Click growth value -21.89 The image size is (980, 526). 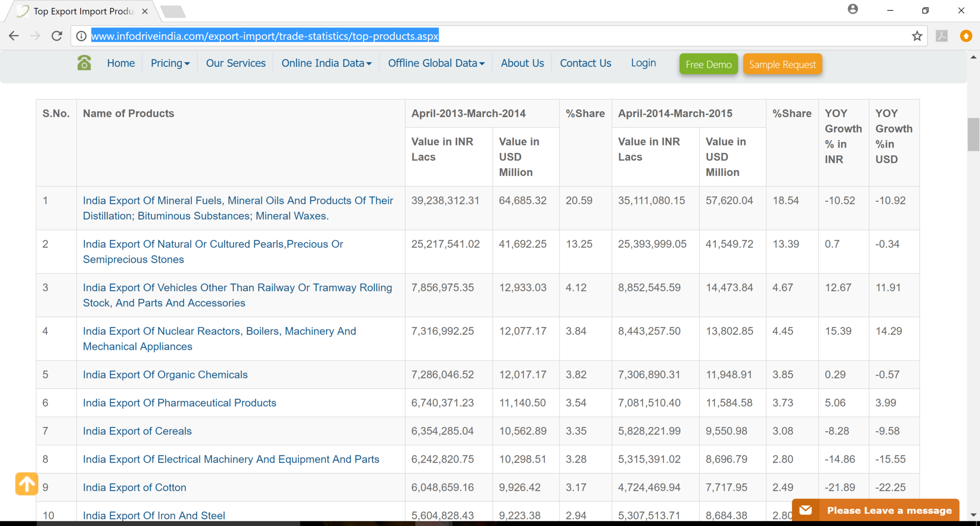(840, 487)
